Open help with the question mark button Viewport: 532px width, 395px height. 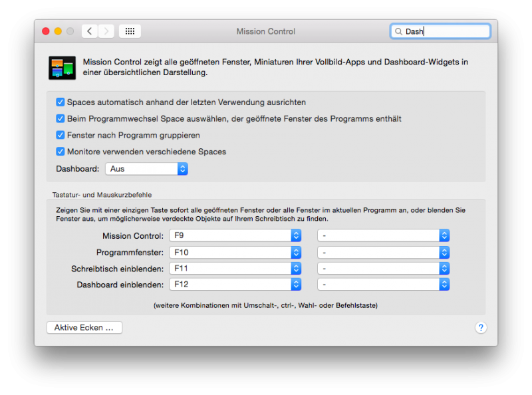481,328
